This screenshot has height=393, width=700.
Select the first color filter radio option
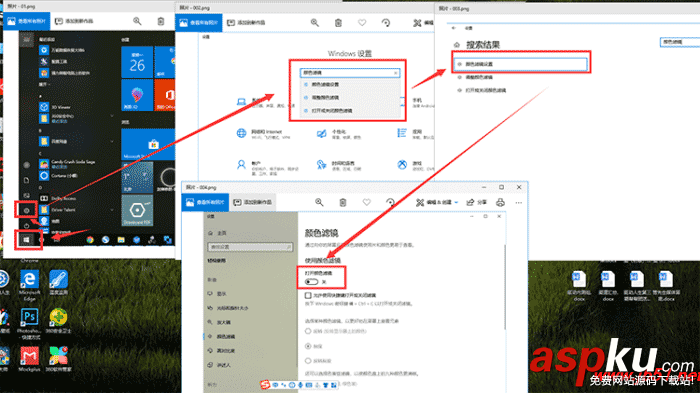point(308,331)
